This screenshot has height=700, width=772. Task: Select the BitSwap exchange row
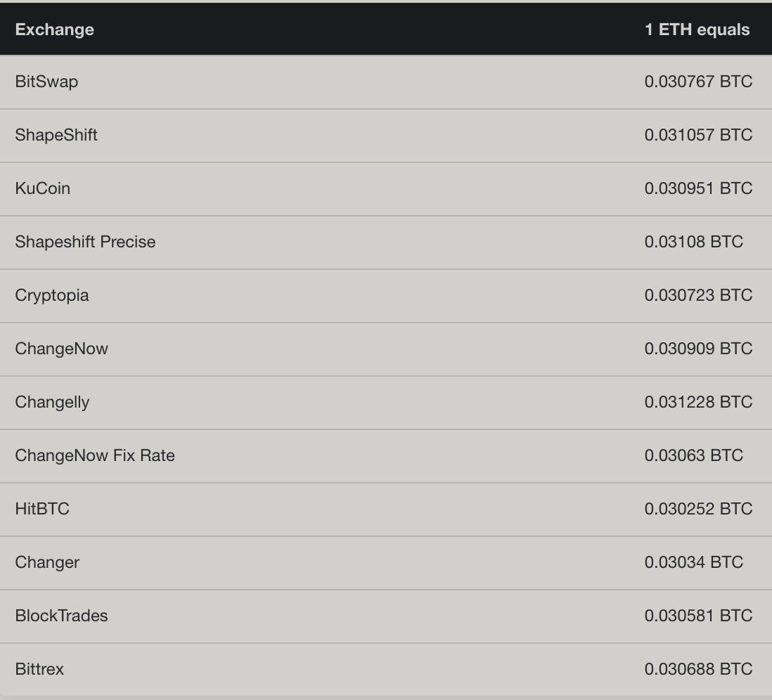[x=386, y=82]
